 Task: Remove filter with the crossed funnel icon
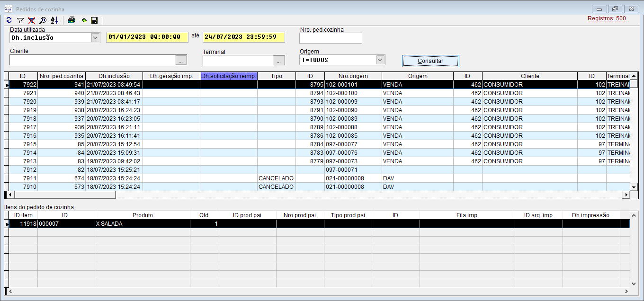(x=32, y=20)
